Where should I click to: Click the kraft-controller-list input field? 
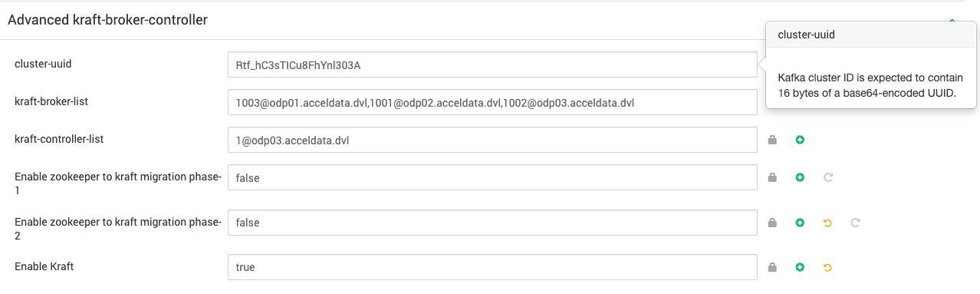[492, 140]
